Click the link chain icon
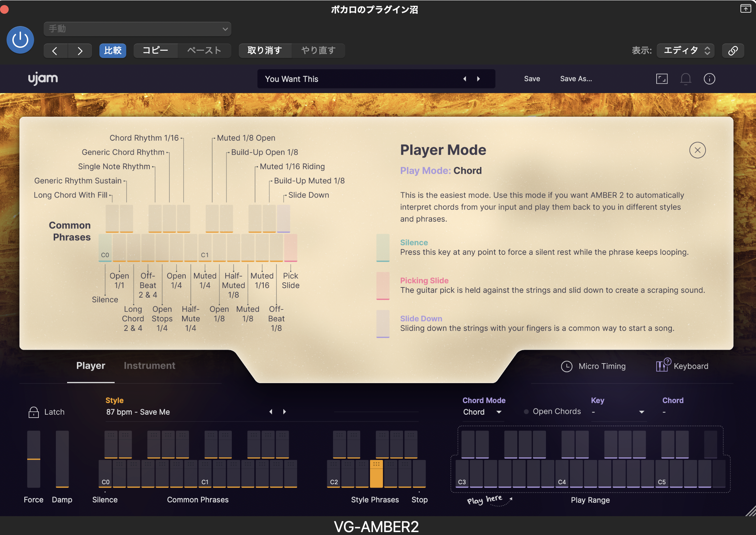This screenshot has height=535, width=756. (x=733, y=50)
